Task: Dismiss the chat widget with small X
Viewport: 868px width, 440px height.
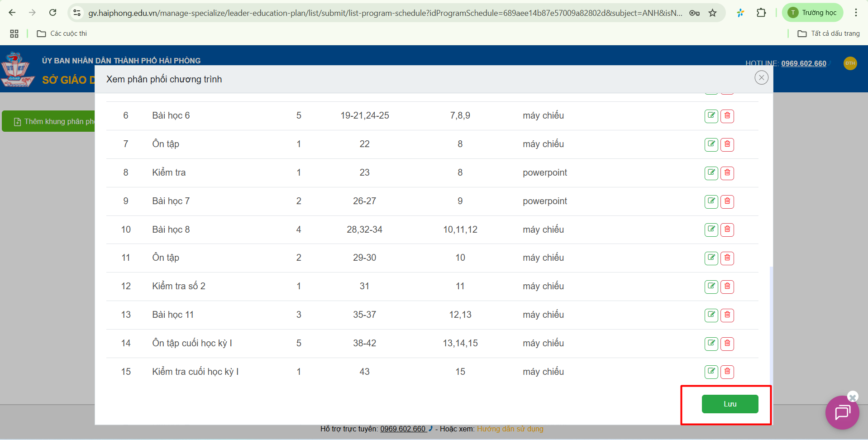Action: [853, 397]
